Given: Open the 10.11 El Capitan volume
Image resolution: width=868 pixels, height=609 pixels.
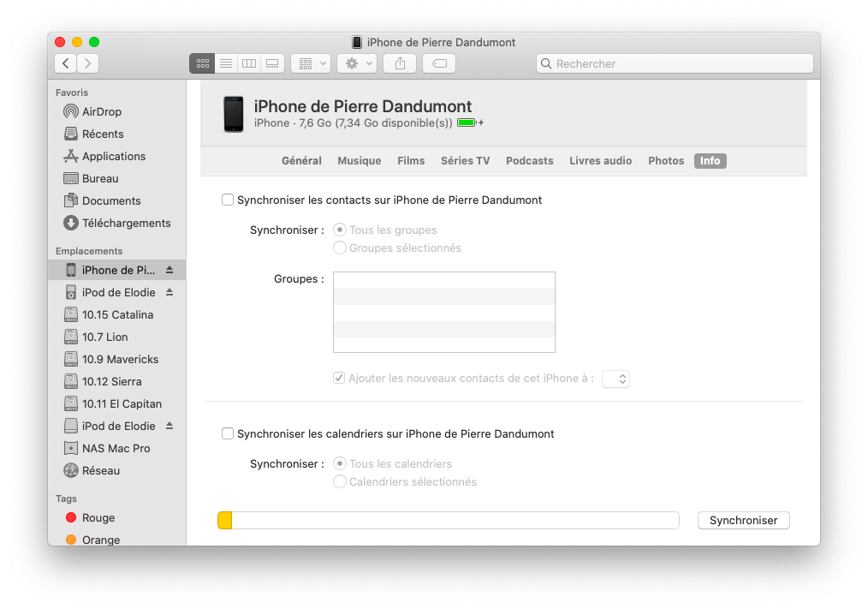Looking at the screenshot, I should (116, 403).
